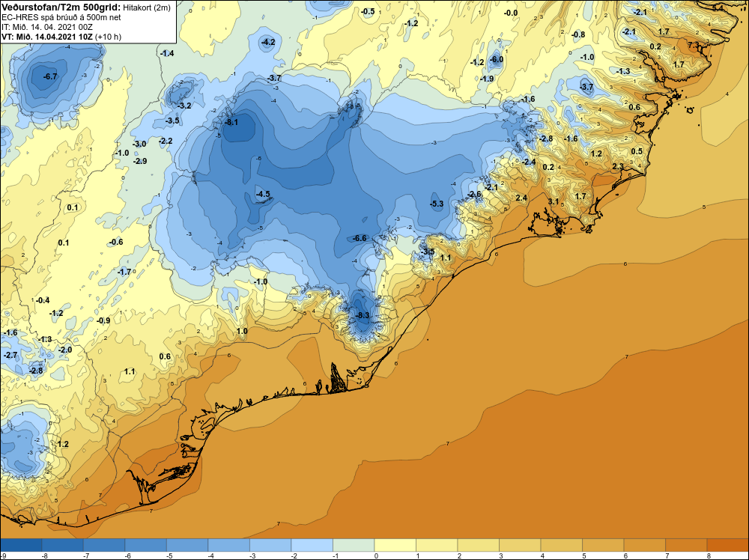
Task: Select the 'IT: Mið. 14. 04. 2021 00Z' line
Action: coord(46,27)
